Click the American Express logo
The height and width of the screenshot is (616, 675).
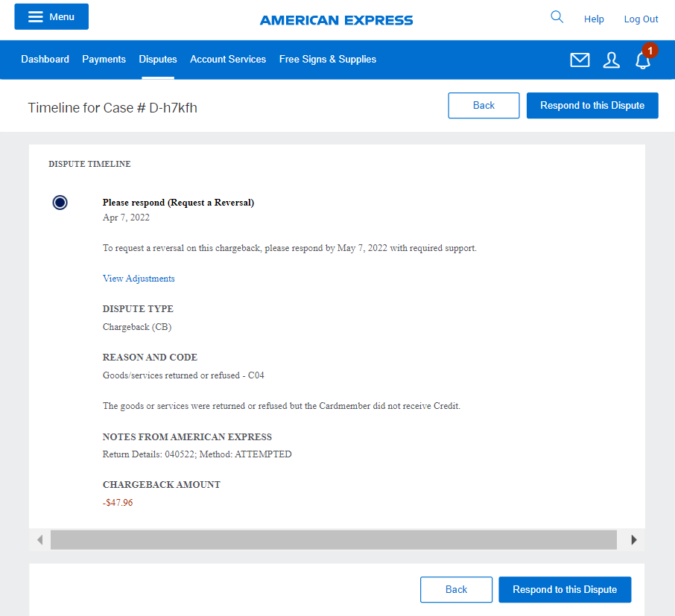(x=336, y=20)
